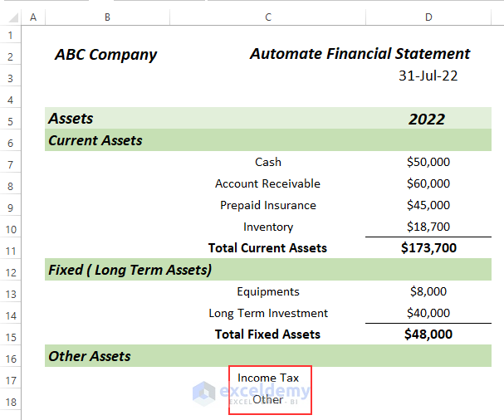The image size is (504, 420).
Task: Click the select-all corner of the sheet
Action: tap(11, 17)
